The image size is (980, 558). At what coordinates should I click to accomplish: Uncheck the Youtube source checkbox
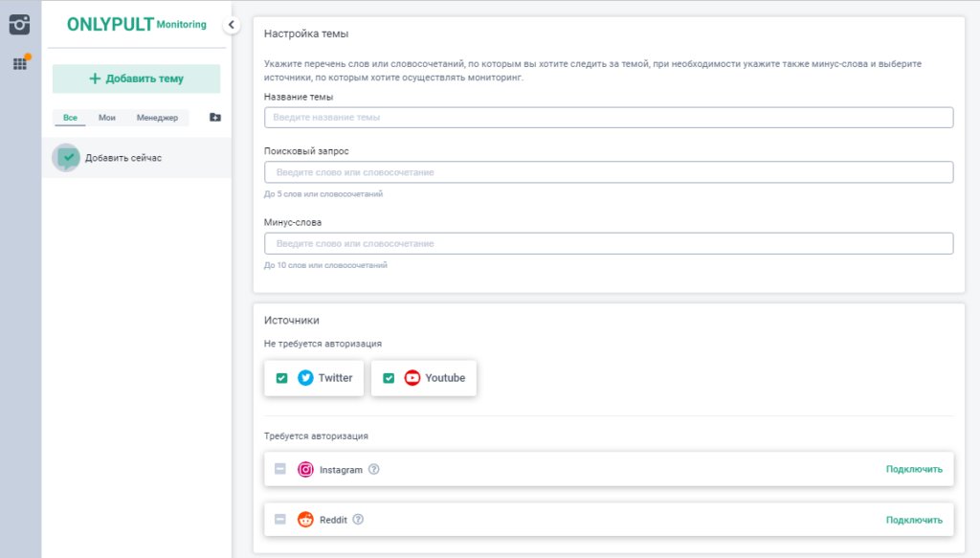pyautogui.click(x=389, y=378)
